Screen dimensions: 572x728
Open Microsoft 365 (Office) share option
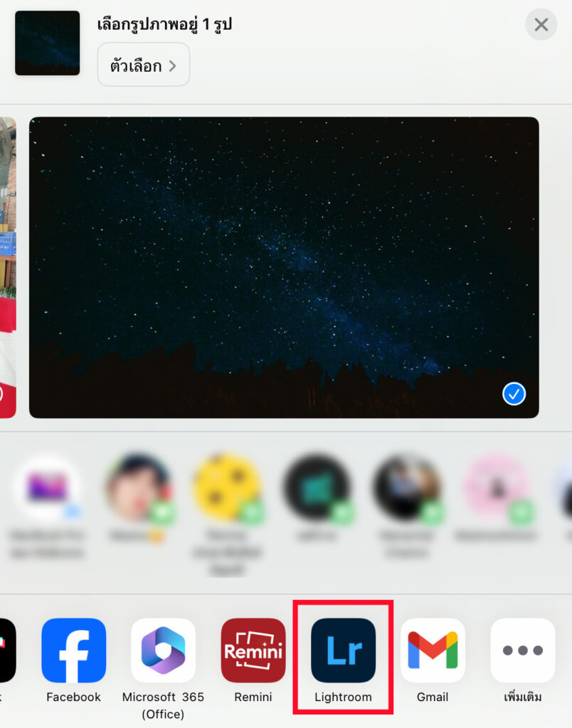(163, 651)
